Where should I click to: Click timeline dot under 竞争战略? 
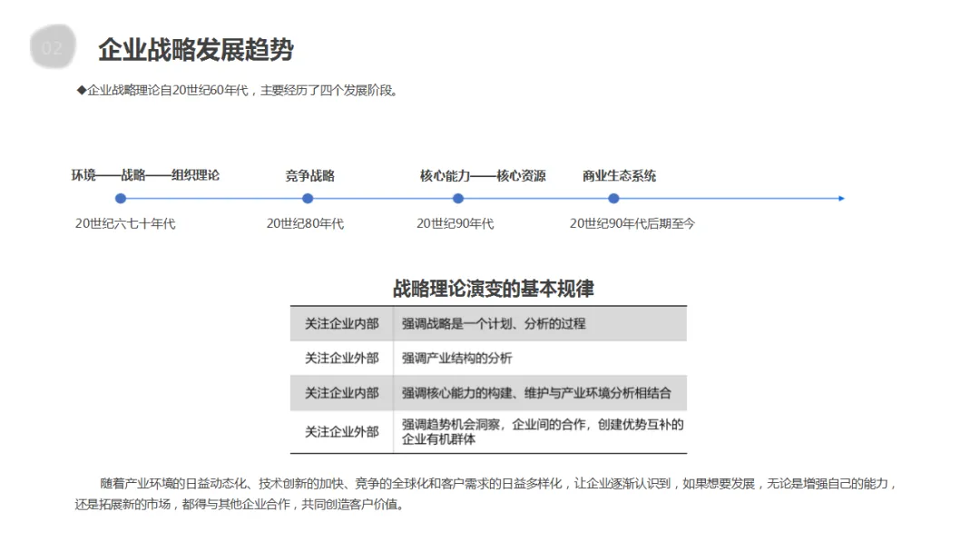tap(308, 199)
